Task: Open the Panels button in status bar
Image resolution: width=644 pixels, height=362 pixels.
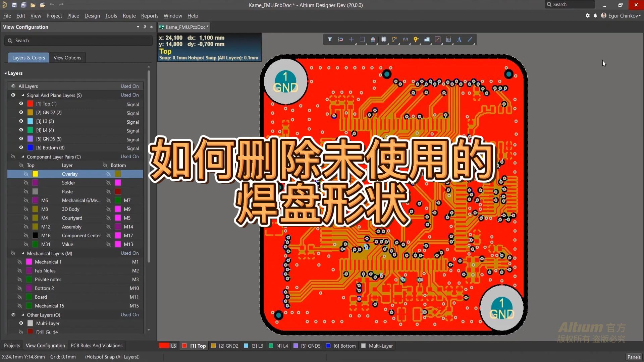Action: pos(634,357)
